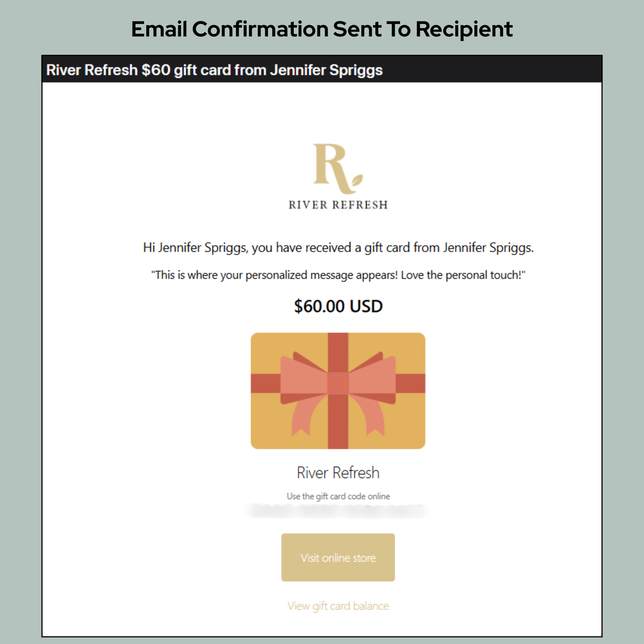The height and width of the screenshot is (644, 644).
Task: Click the blurred gift card code
Action: click(338, 509)
